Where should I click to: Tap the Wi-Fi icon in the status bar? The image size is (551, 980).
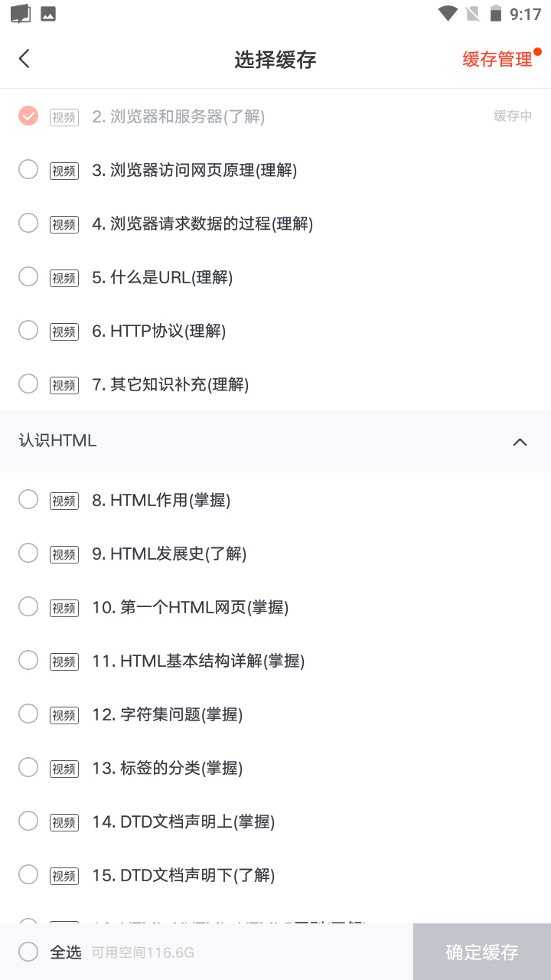coord(447,13)
